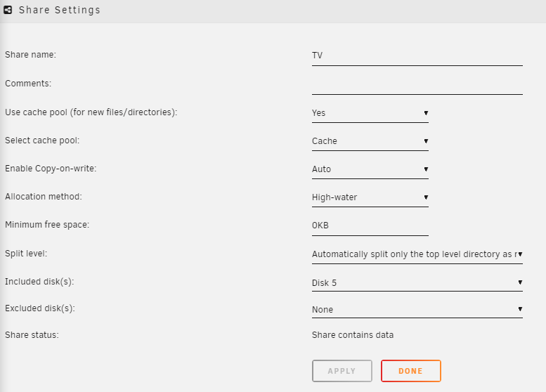
Task: Open the Select cache pool dropdown
Action: click(x=370, y=141)
